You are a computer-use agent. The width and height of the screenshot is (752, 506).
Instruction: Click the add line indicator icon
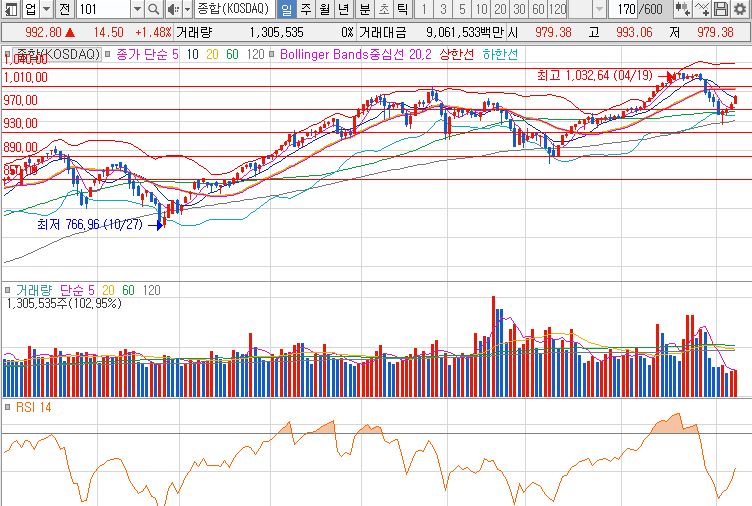[x=701, y=9]
